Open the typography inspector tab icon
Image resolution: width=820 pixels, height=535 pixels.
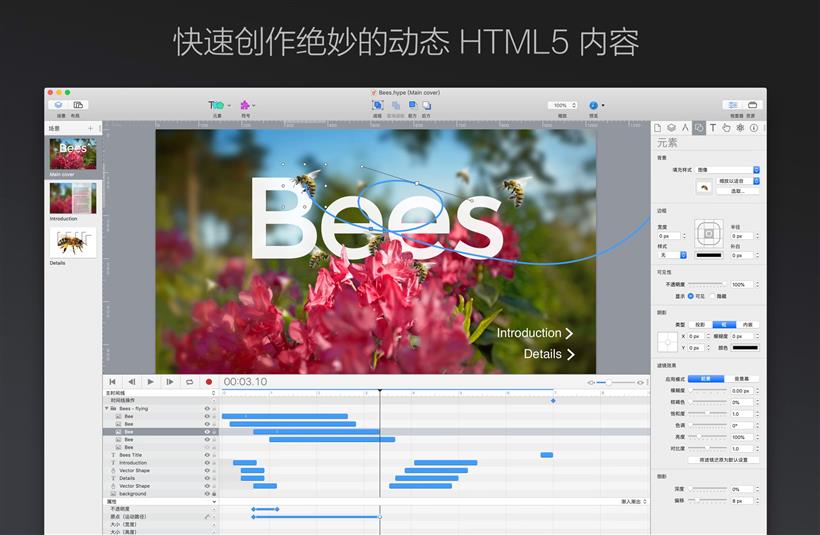coord(713,128)
